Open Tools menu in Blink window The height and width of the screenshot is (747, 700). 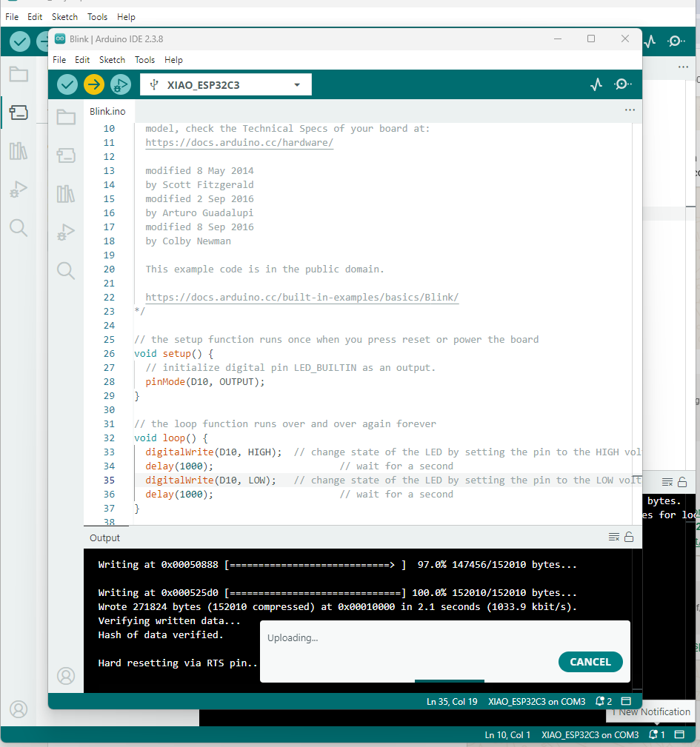tap(144, 60)
